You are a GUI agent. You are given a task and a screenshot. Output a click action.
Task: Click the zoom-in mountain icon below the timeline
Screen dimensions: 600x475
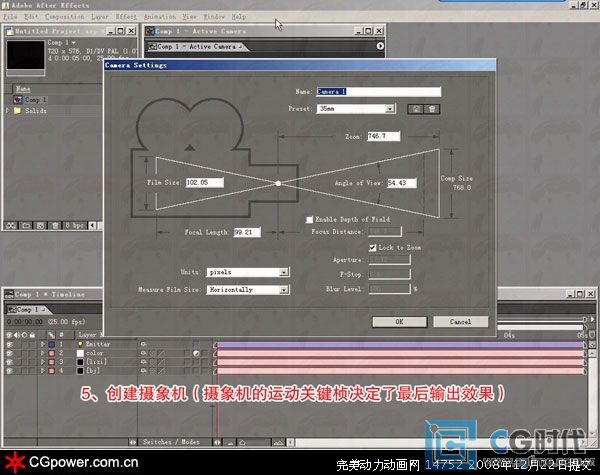pyautogui.click(x=279, y=442)
